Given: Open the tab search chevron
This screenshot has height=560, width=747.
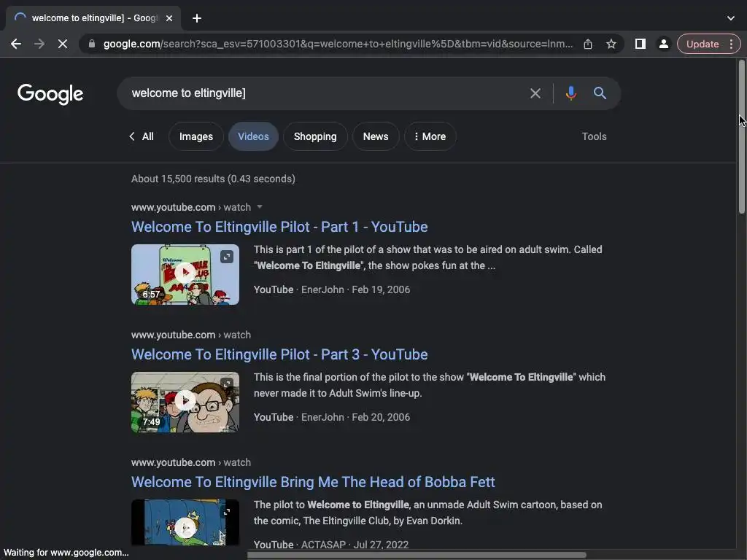Looking at the screenshot, I should click(x=731, y=18).
